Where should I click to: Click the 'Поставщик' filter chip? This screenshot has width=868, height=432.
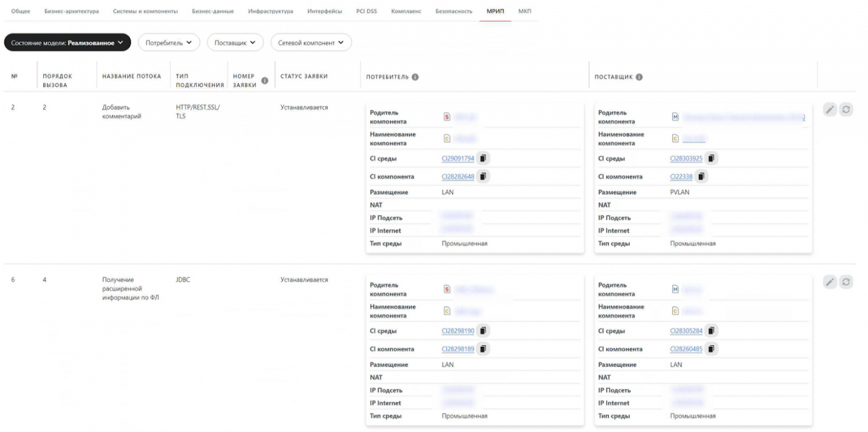click(235, 42)
